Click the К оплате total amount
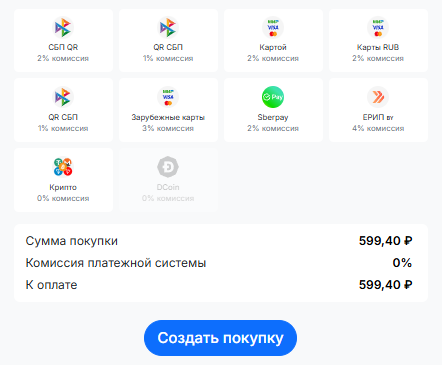The height and width of the screenshot is (365, 442). pos(385,285)
